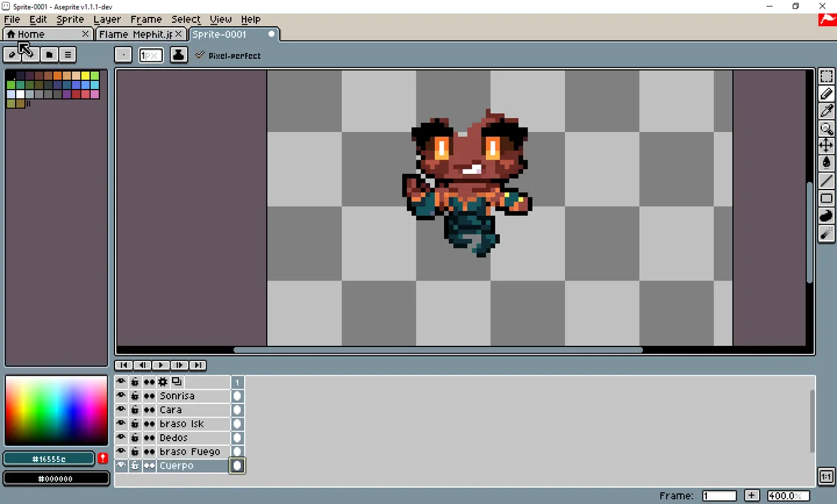Click foreground color button #16555c
The height and width of the screenshot is (504, 837).
pyautogui.click(x=49, y=459)
